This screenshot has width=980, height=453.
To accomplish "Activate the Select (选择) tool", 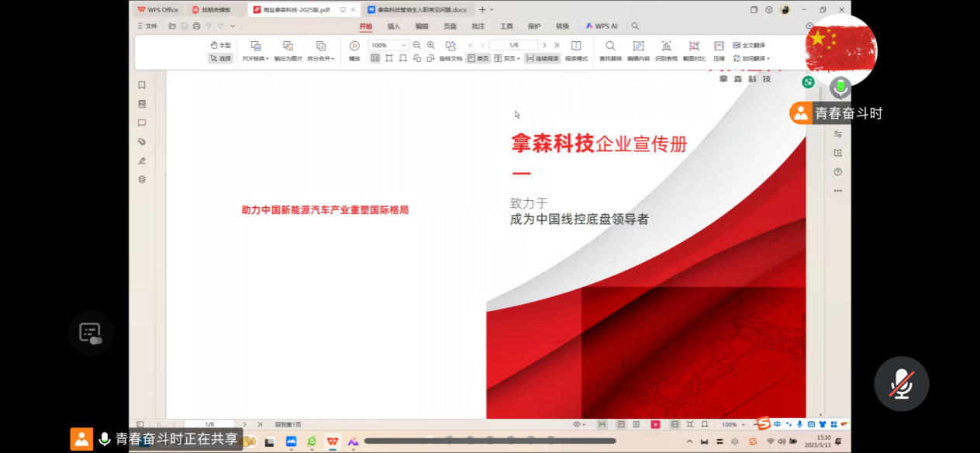I will tap(221, 58).
